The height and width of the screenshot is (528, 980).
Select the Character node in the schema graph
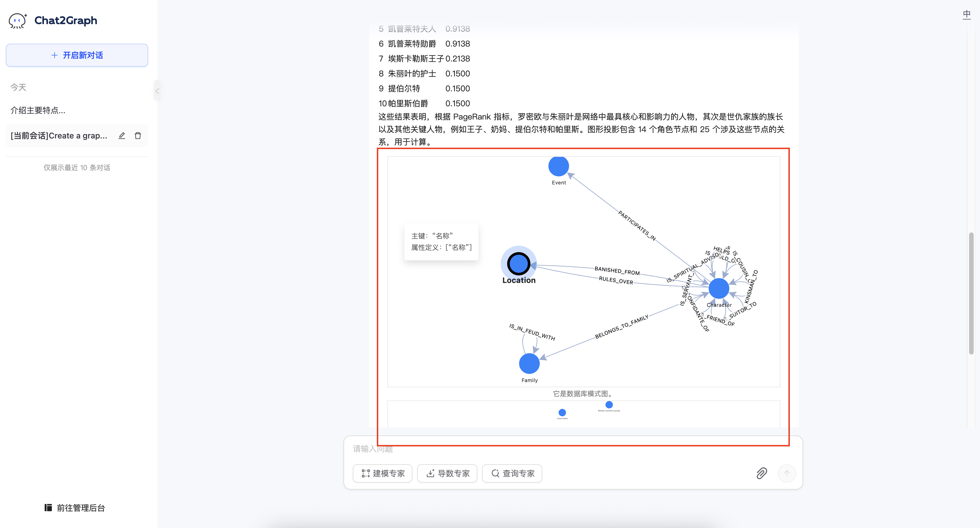[x=719, y=288]
